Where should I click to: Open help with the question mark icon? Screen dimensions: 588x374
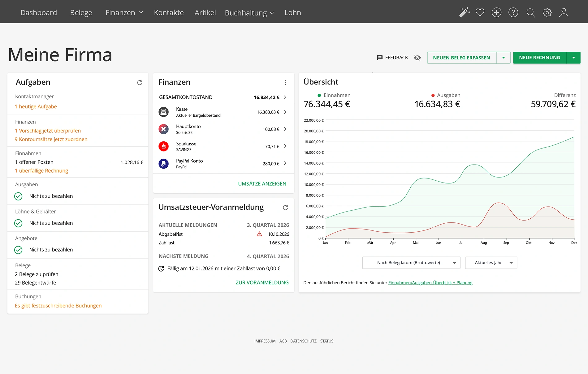click(513, 12)
